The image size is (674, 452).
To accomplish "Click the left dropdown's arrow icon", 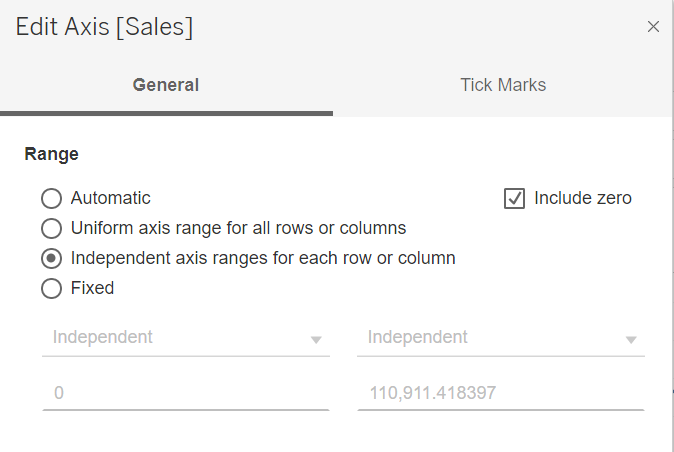I will [x=316, y=340].
